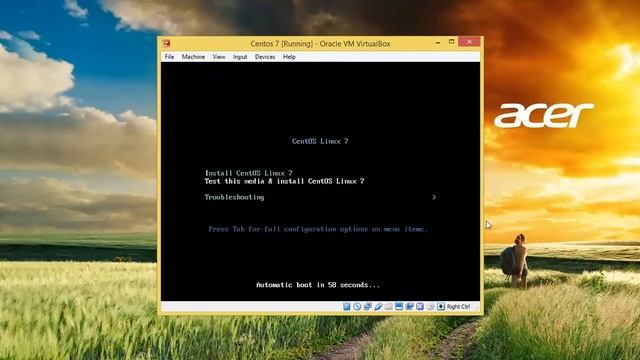Open the Help menu

coord(289,57)
